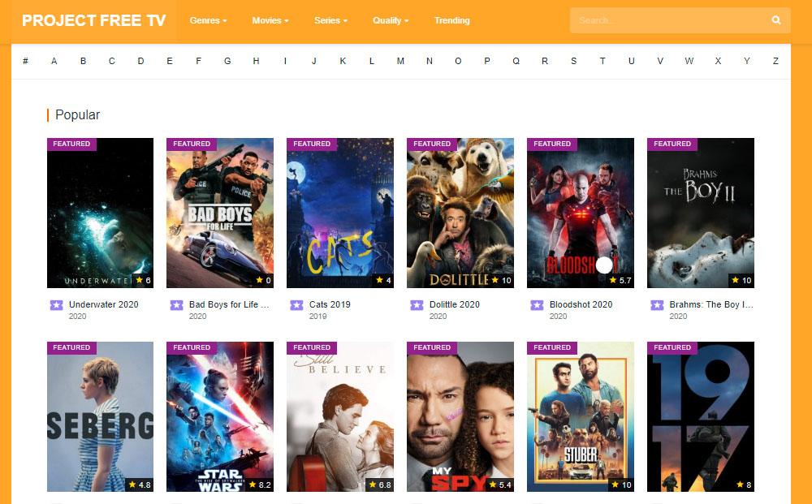
Task: Click the icon beside Bloodshot 2020 title
Action: (x=537, y=305)
